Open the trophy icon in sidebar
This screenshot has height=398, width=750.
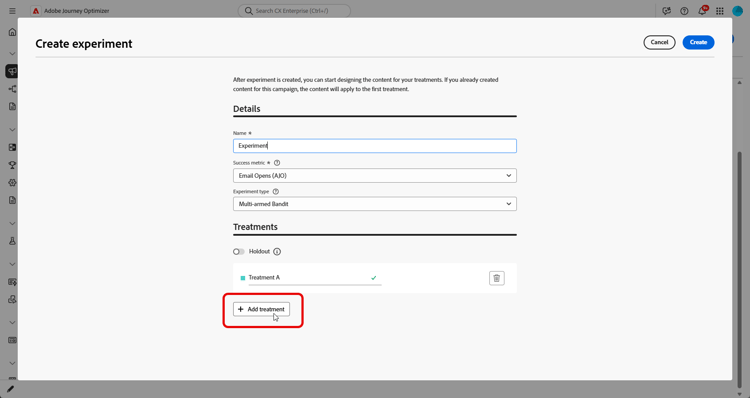pyautogui.click(x=12, y=165)
